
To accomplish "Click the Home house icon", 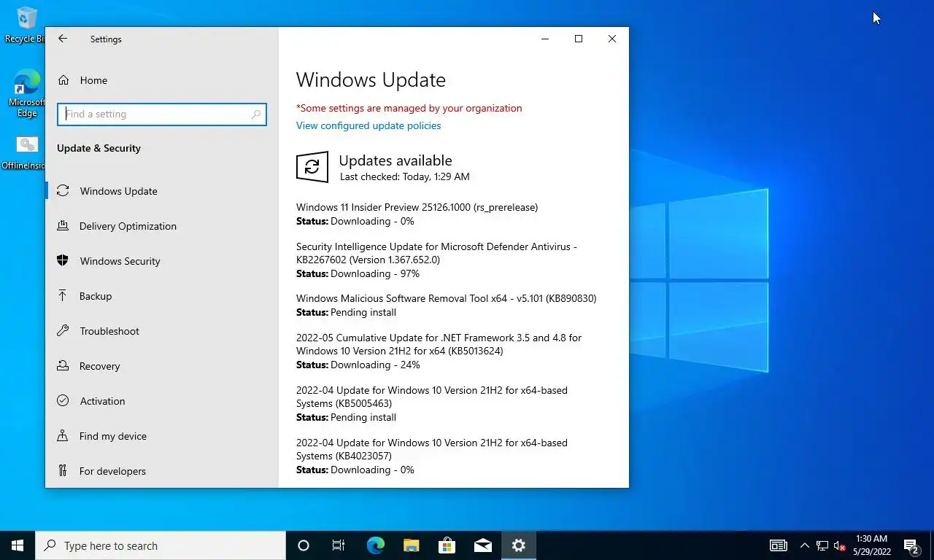I will point(63,80).
